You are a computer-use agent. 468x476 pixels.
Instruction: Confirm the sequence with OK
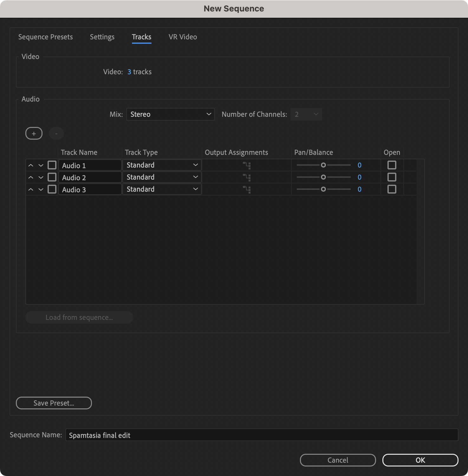tap(420, 460)
